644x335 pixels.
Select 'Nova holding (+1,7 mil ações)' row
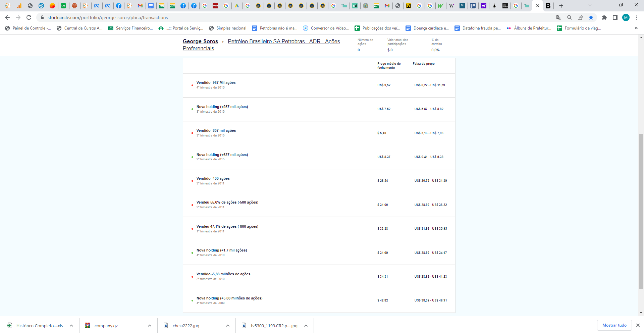319,253
